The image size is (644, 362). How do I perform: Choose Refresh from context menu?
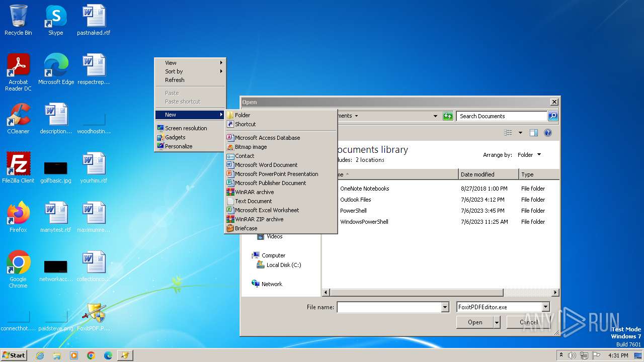[190, 80]
